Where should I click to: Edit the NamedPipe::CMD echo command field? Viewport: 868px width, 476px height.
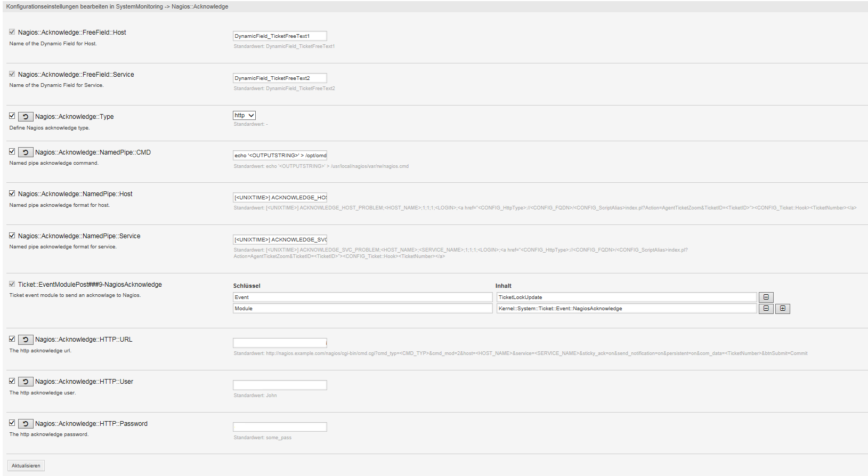pyautogui.click(x=279, y=156)
